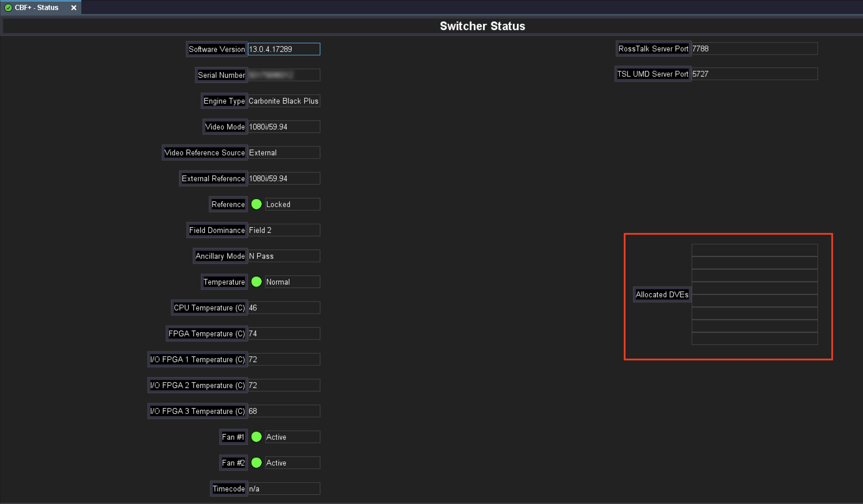Click the RossTalk Server Port field
The width and height of the screenshot is (863, 504).
click(754, 49)
